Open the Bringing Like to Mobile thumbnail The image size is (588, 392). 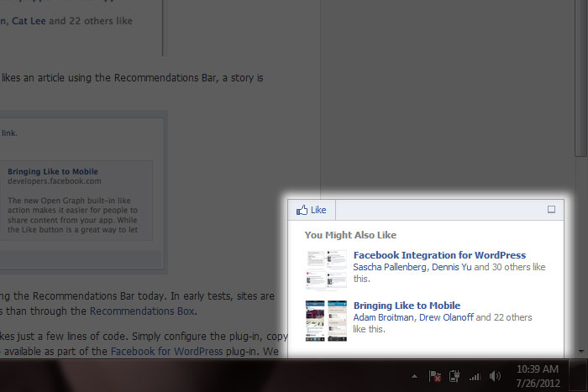coord(326,321)
